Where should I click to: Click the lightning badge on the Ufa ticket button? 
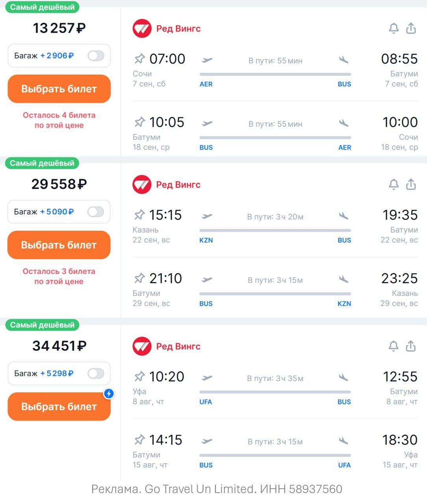tap(109, 393)
